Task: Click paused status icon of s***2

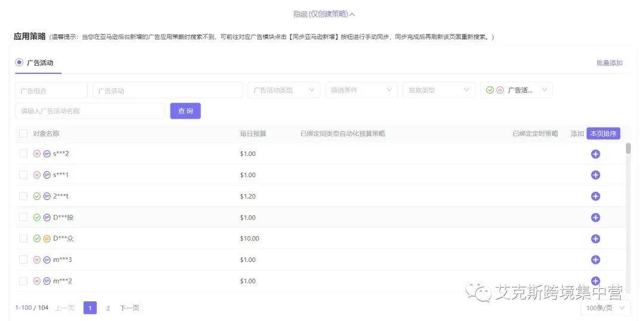Action: point(36,154)
